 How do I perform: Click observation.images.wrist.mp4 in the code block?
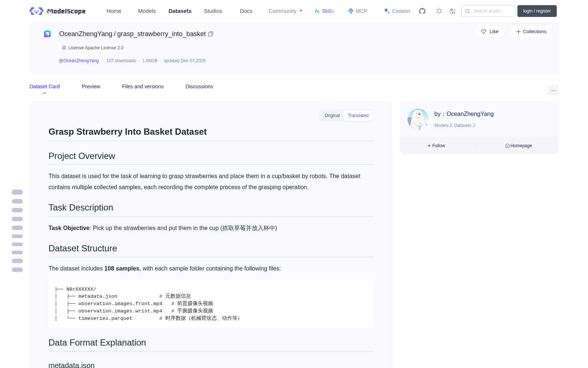[120, 311]
